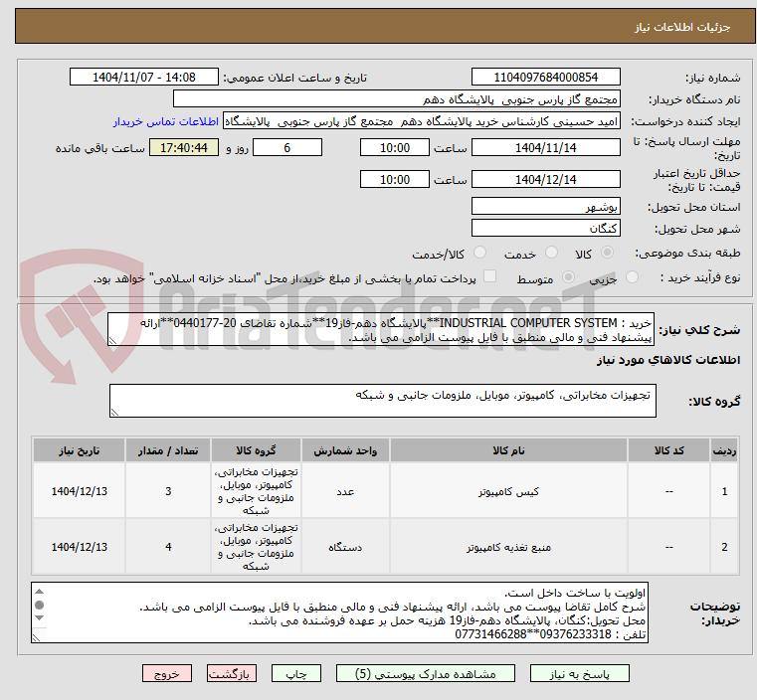Screen dimensions: 757x700
Task: Click the شرح کلی نیاز text area
Action: click(x=381, y=329)
